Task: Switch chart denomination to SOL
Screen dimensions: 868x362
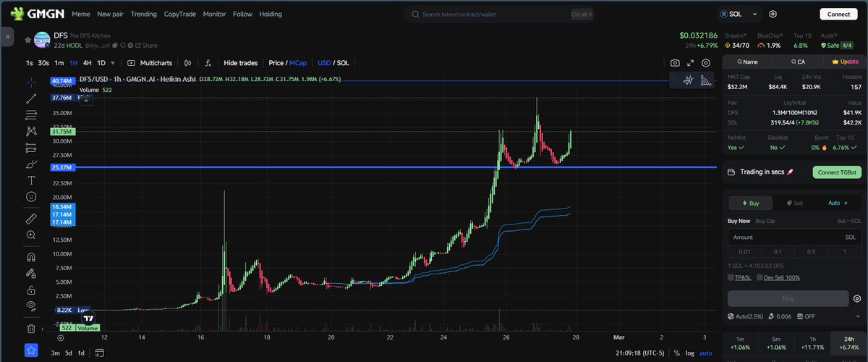Action: [343, 63]
